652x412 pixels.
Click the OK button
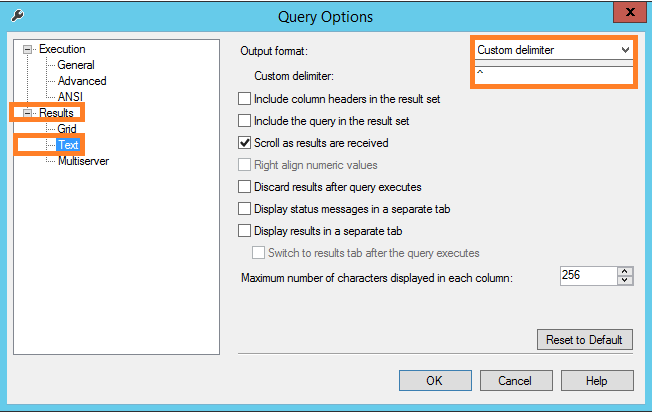click(434, 381)
